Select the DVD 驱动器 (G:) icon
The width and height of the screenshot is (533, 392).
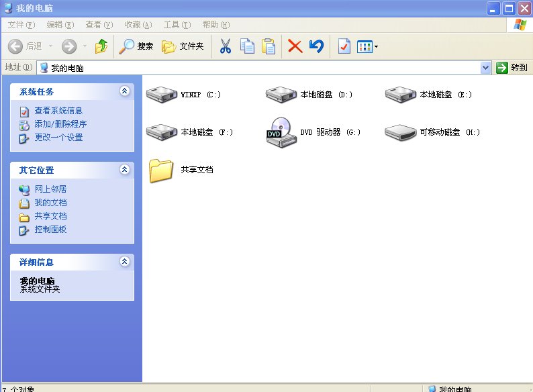point(281,133)
